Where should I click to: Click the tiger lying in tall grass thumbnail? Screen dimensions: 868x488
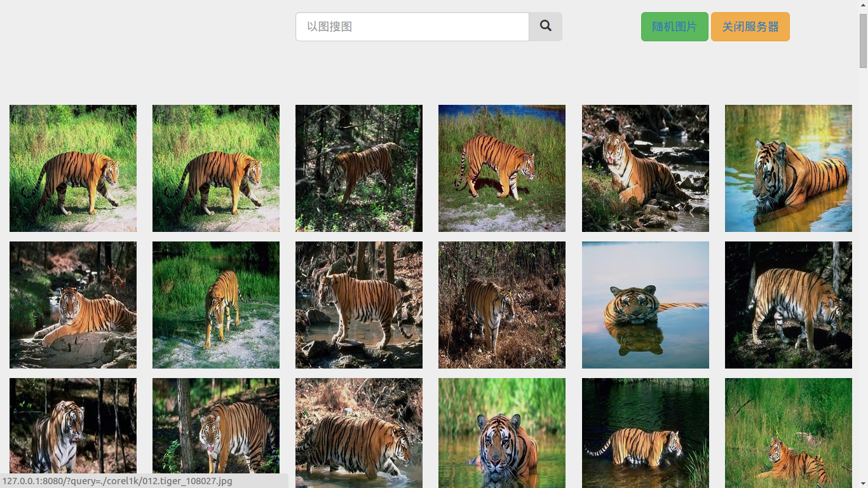[x=788, y=433]
